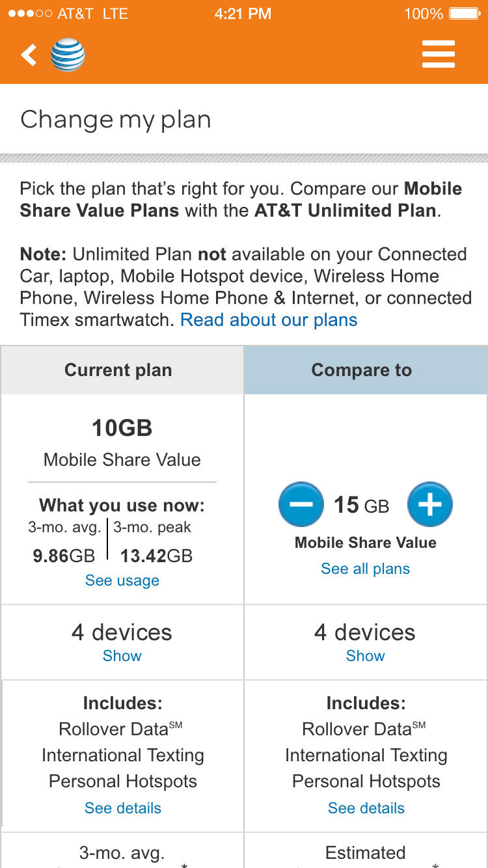Open See usage link
The image size is (488, 868).
(x=122, y=580)
